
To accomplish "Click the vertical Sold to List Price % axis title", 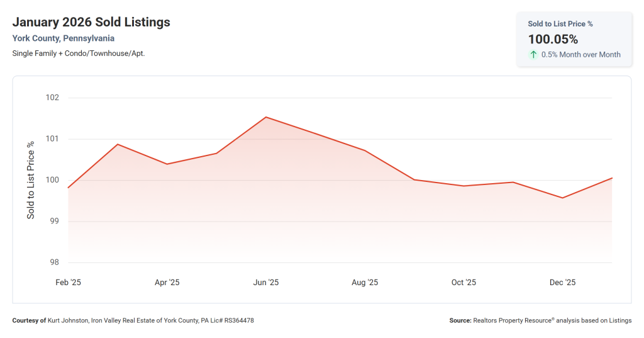I will point(31,180).
